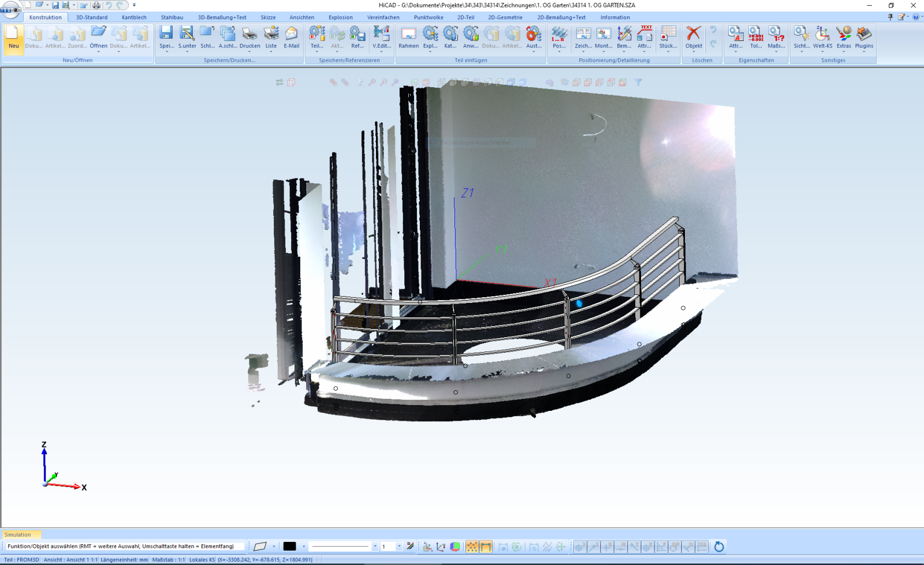Image resolution: width=924 pixels, height=565 pixels.
Task: Switch to the Stahlbau ribbon tab
Action: tap(172, 17)
